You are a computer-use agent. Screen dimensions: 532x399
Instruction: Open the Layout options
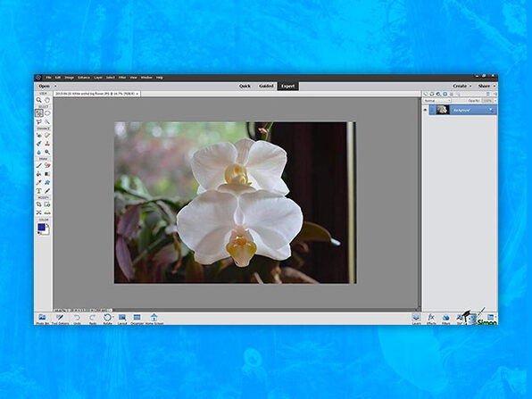click(122, 318)
